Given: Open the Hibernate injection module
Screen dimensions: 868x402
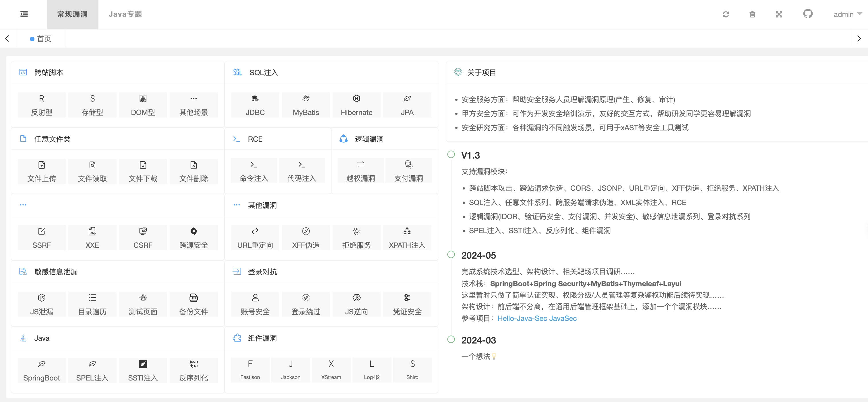Looking at the screenshot, I should pyautogui.click(x=356, y=105).
